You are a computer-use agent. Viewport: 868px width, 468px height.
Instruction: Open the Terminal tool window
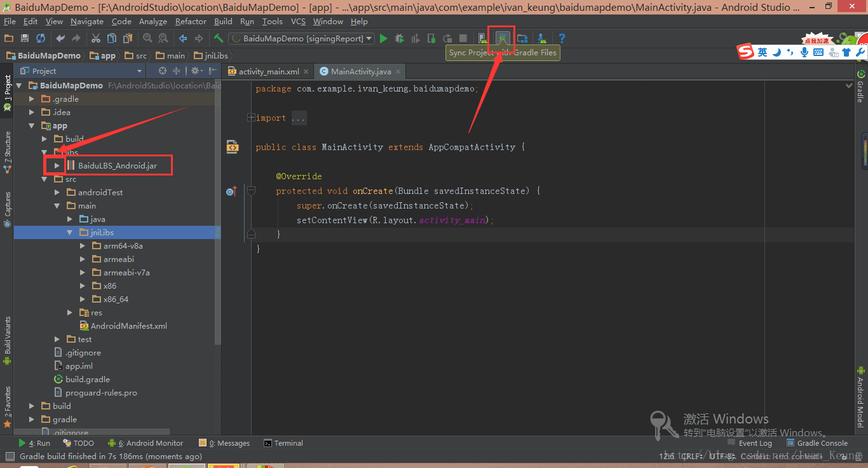[x=283, y=443]
